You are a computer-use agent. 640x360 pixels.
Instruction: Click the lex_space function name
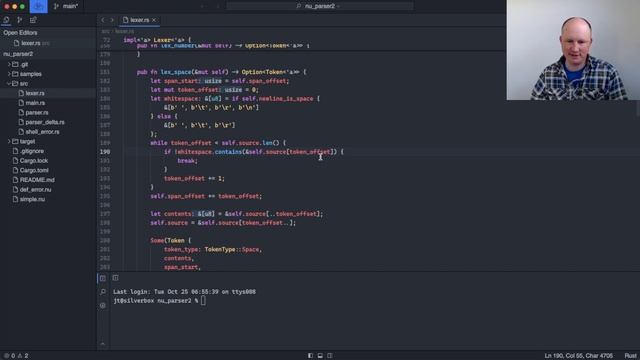tap(176, 72)
